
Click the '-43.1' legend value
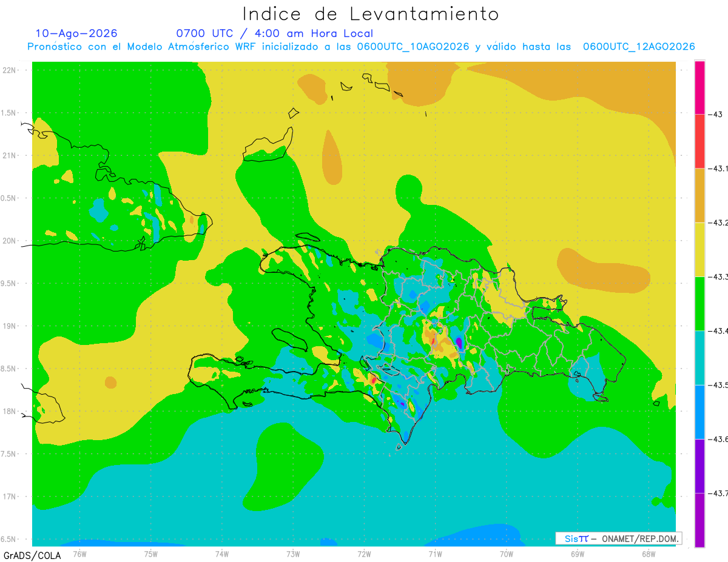pos(718,169)
